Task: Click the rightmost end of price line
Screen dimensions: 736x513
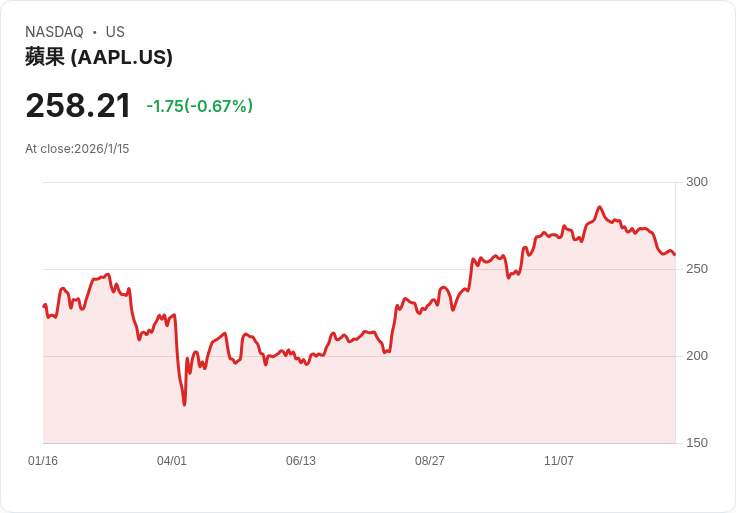Action: click(x=674, y=254)
